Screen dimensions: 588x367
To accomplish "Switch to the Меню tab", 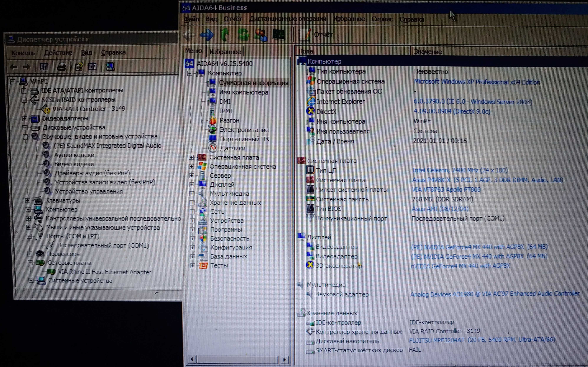I will pos(193,51).
